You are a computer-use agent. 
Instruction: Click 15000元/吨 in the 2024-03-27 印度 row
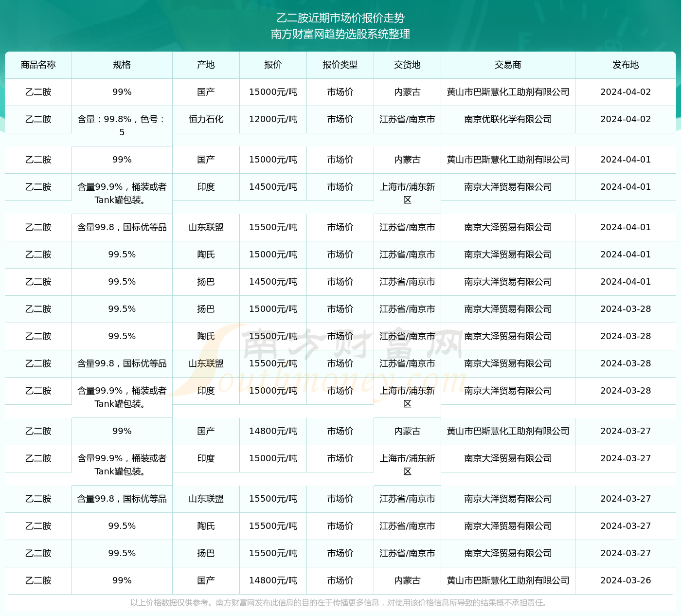pos(273,458)
